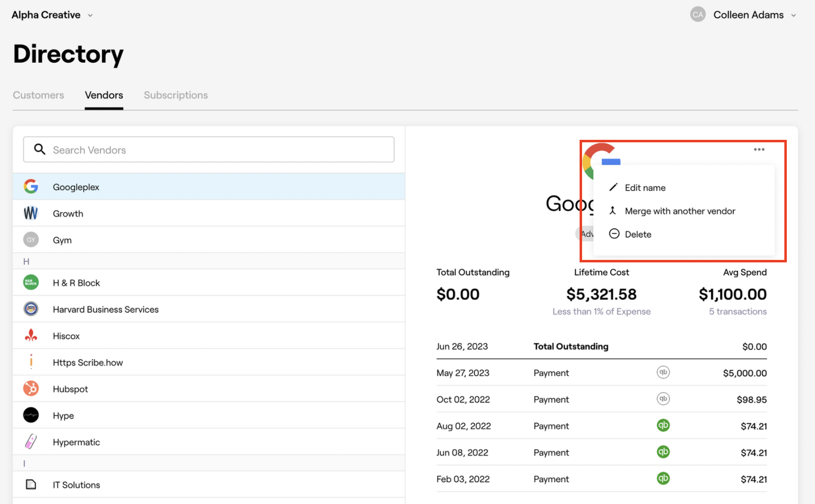Click the QuickBooks icon on May 27, 2023 payment
Screen dimensions: 815x504
pyautogui.click(x=663, y=372)
